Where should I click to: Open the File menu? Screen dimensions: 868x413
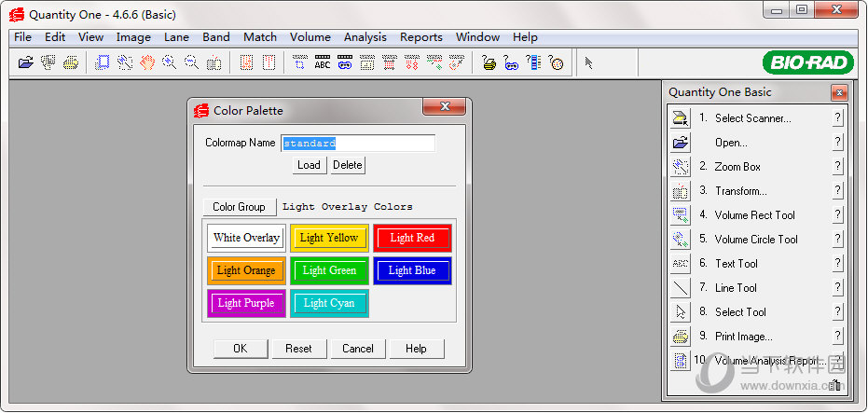click(22, 37)
